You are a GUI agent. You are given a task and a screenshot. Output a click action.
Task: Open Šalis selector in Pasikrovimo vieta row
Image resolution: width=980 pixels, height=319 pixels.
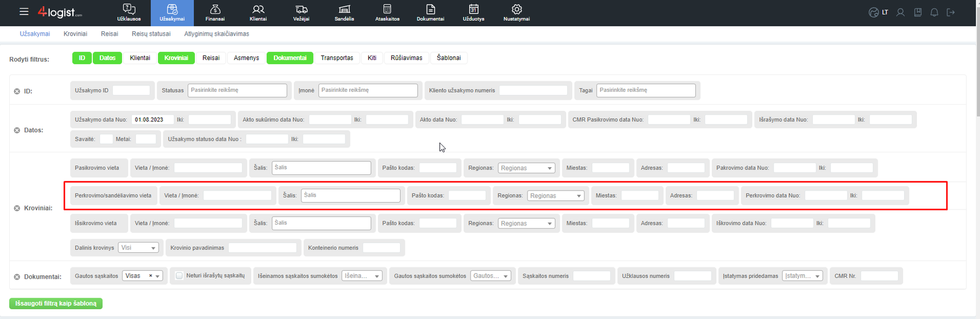pyautogui.click(x=322, y=168)
